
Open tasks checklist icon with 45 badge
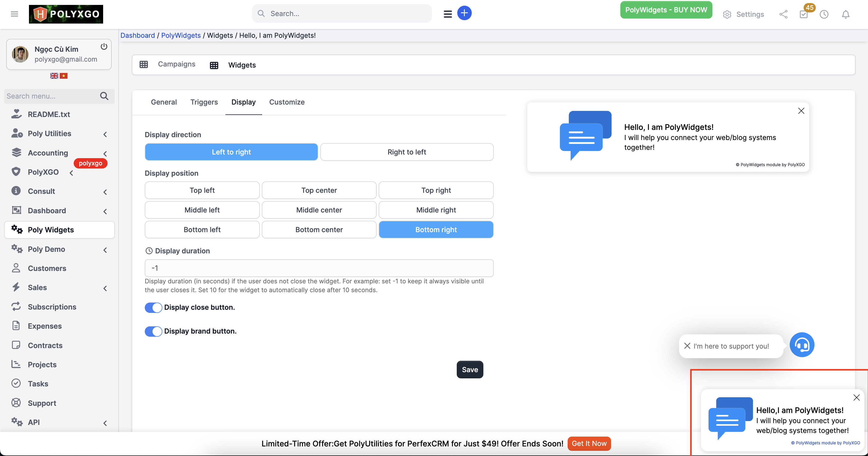[804, 14]
